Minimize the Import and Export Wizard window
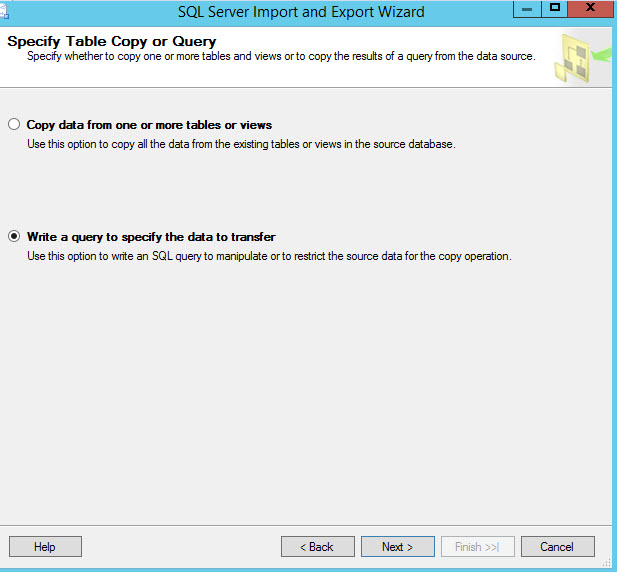 pyautogui.click(x=527, y=8)
